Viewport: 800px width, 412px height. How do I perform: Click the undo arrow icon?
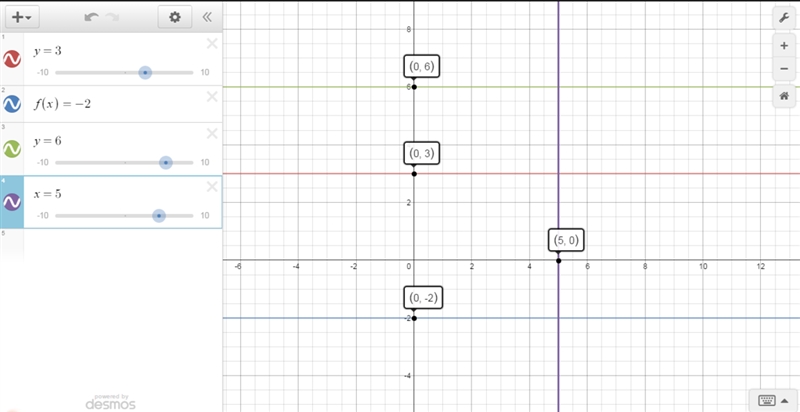click(x=91, y=17)
